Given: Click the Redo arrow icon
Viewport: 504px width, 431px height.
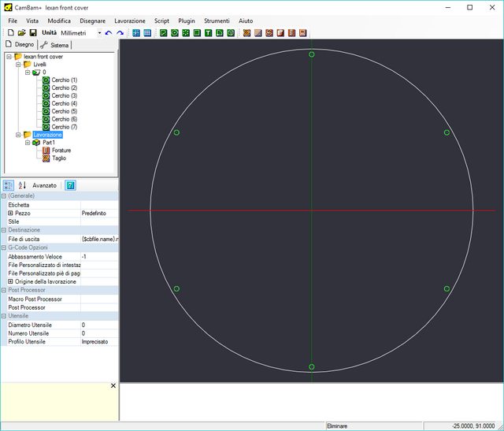Looking at the screenshot, I should [120, 33].
